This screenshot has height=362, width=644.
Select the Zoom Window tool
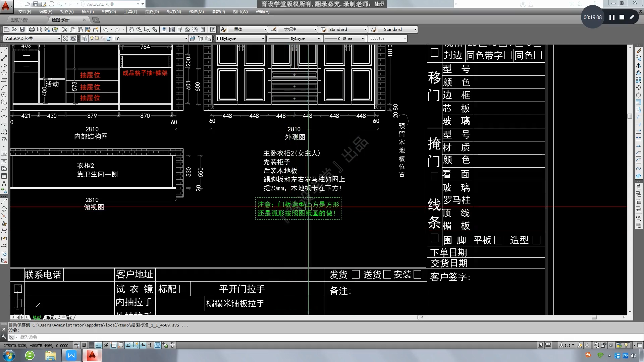[147, 29]
